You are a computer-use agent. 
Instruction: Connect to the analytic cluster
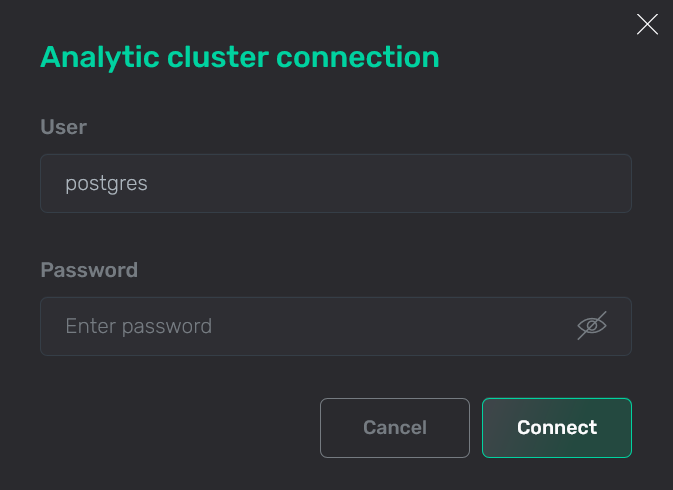click(557, 428)
